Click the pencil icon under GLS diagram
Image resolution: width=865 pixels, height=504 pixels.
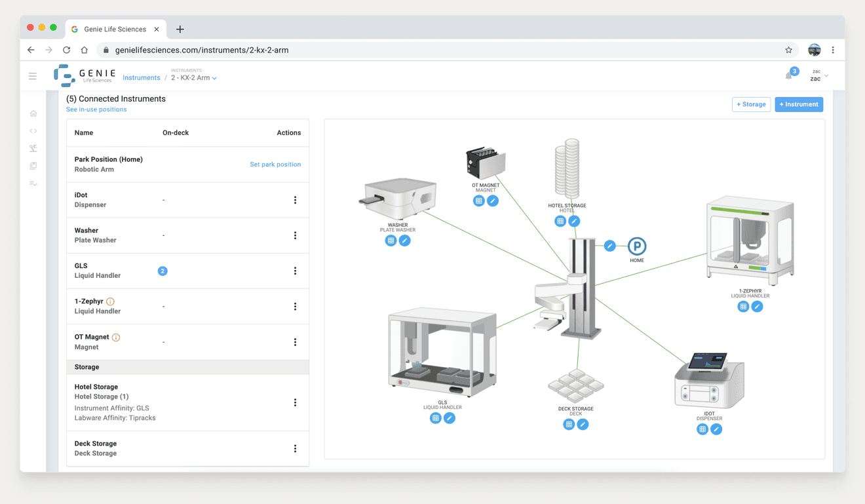(x=450, y=417)
